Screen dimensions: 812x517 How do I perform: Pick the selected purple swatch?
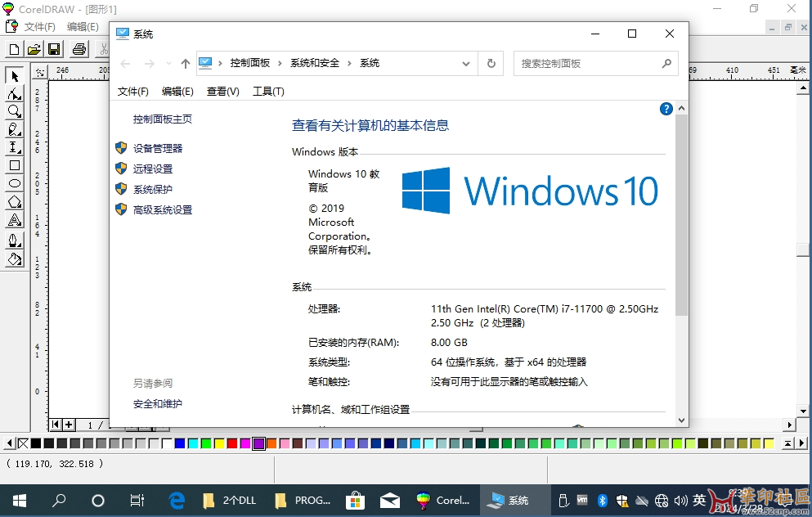(x=258, y=443)
